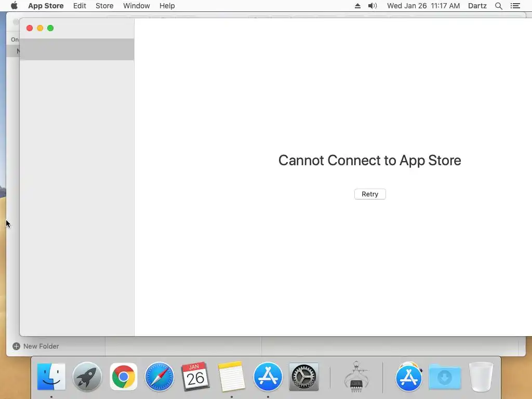
Task: Open the App Store menu in menu bar
Action: point(46,6)
